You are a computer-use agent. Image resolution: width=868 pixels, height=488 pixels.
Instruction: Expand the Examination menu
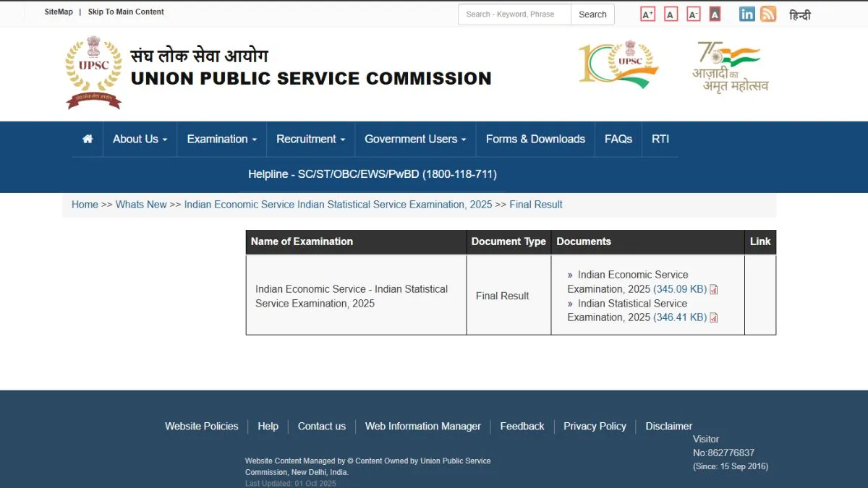point(221,139)
